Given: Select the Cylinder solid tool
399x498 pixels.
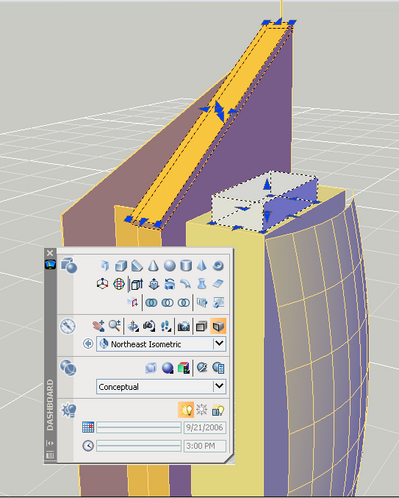Looking at the screenshot, I should pos(186,266).
